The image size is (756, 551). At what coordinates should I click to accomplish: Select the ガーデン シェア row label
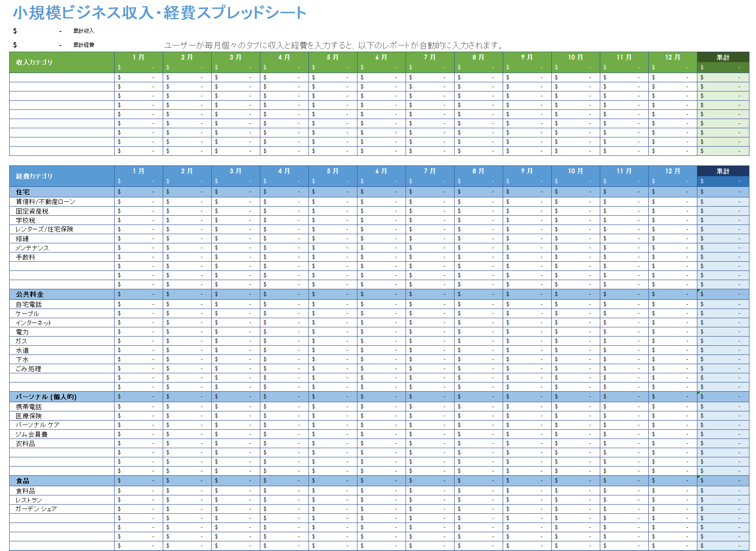click(36, 509)
